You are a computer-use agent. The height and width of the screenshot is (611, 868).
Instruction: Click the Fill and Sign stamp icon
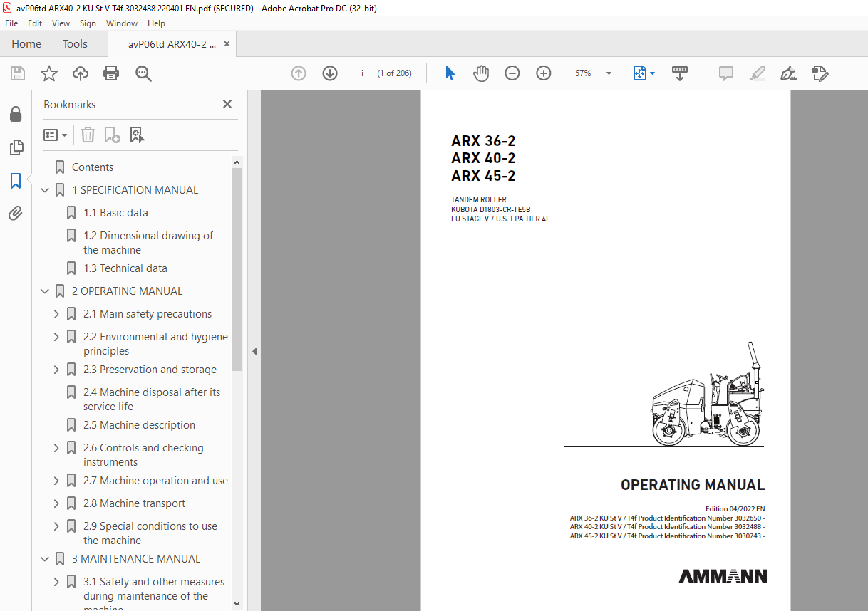[820, 73]
